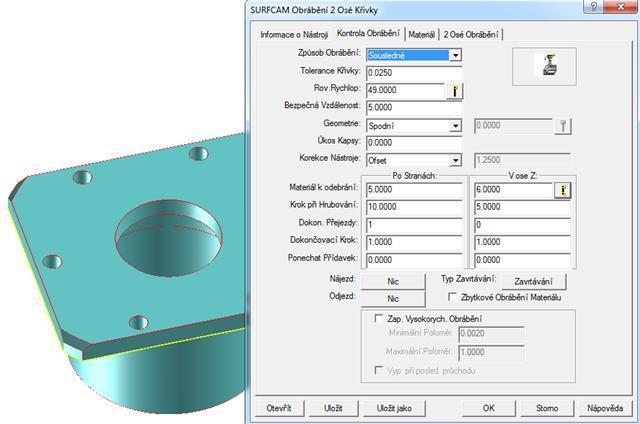Click the info icon next to V ose Z material
Viewport: 640px width, 424px height.
pyautogui.click(x=563, y=190)
